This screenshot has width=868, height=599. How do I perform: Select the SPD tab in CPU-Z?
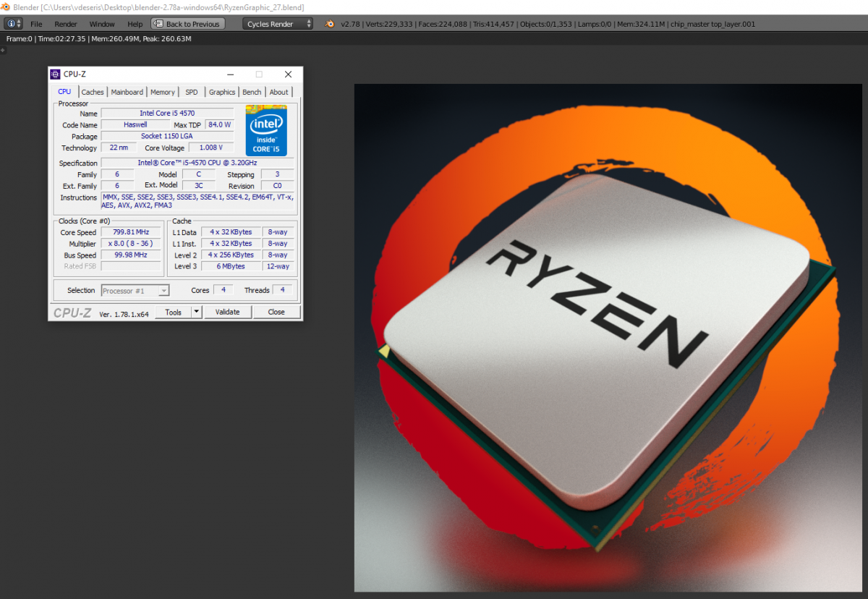pyautogui.click(x=192, y=92)
